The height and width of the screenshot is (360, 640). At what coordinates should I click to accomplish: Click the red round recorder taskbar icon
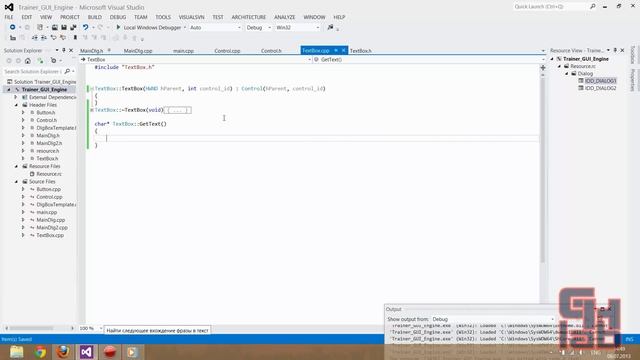(109, 352)
